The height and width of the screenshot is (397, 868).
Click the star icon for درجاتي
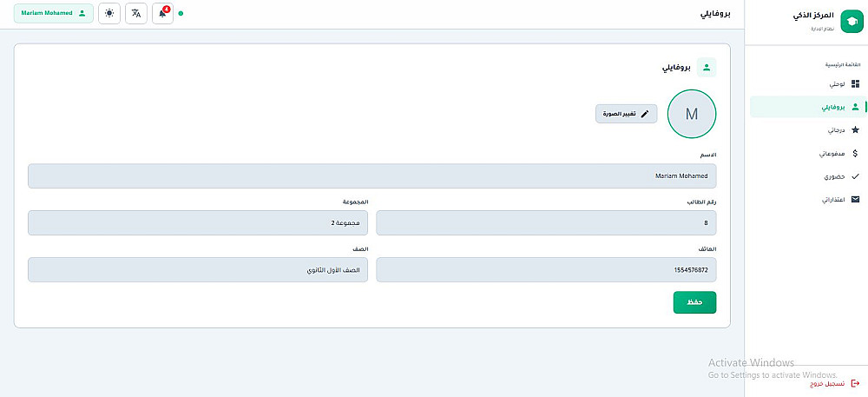pos(855,129)
